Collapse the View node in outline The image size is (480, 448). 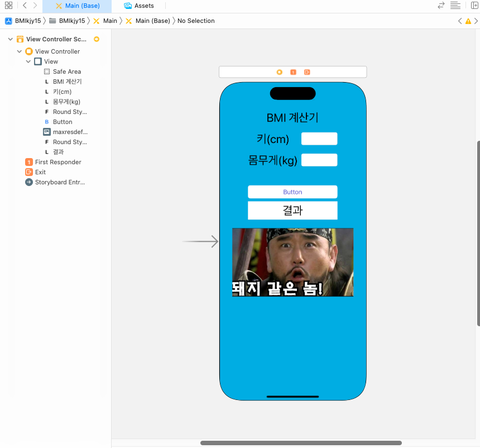28,61
